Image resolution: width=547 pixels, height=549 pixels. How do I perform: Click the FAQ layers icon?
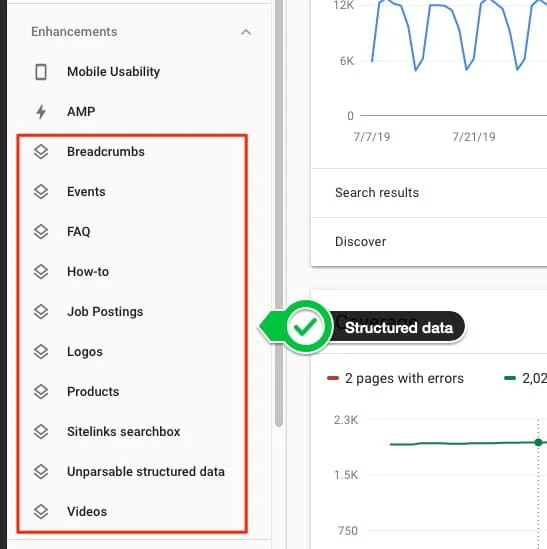[x=41, y=231]
